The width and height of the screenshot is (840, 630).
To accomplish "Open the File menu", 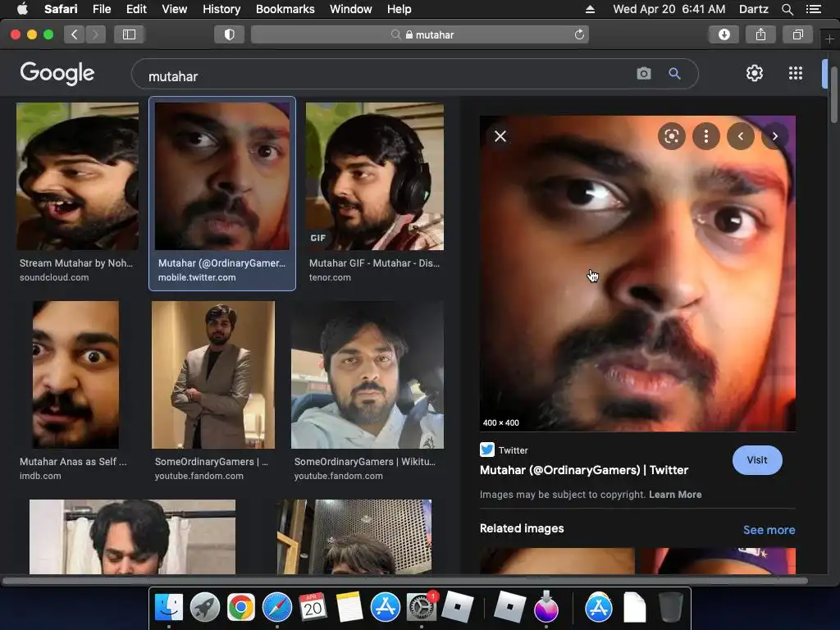I will click(x=101, y=9).
